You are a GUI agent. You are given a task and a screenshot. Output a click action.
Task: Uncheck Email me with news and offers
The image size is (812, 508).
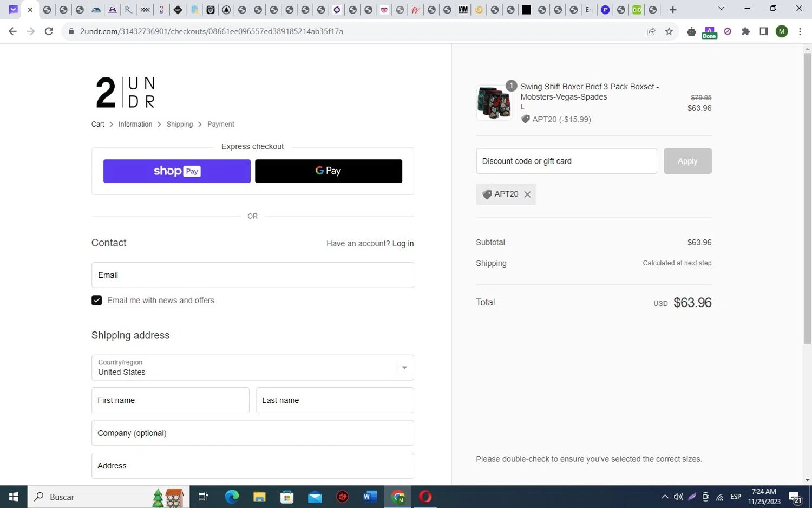96,301
